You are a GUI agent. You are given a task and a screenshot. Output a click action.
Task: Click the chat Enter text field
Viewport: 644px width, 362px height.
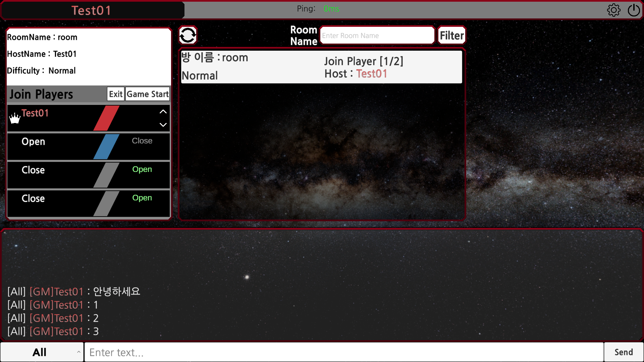click(x=343, y=352)
